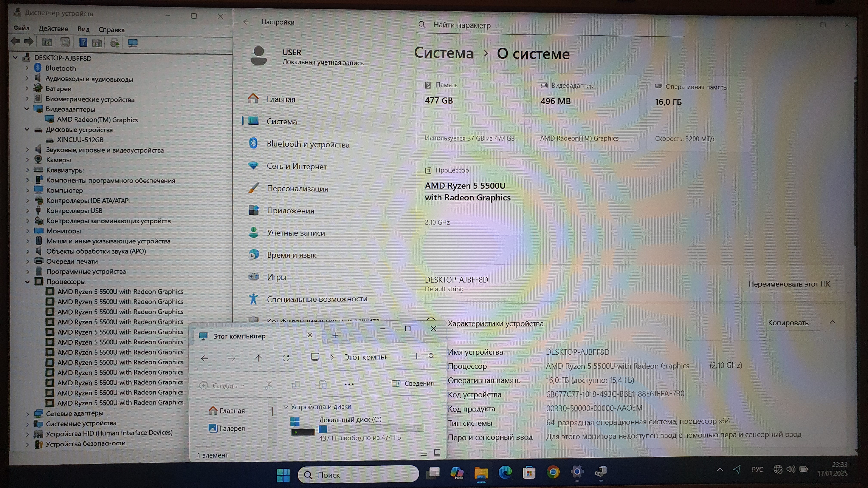Click the Копировать button
Screen dimensions: 868x488
pyautogui.click(x=788, y=323)
